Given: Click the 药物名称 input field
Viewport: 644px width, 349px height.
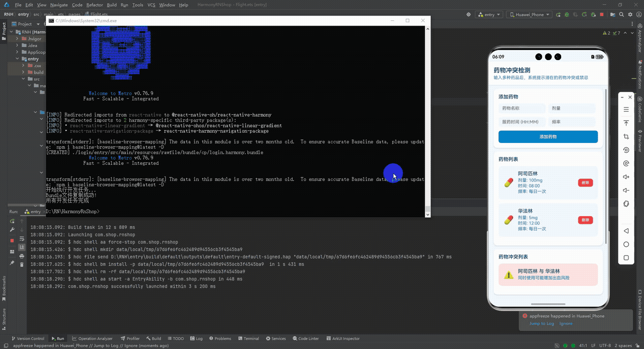Looking at the screenshot, I should (522, 108).
